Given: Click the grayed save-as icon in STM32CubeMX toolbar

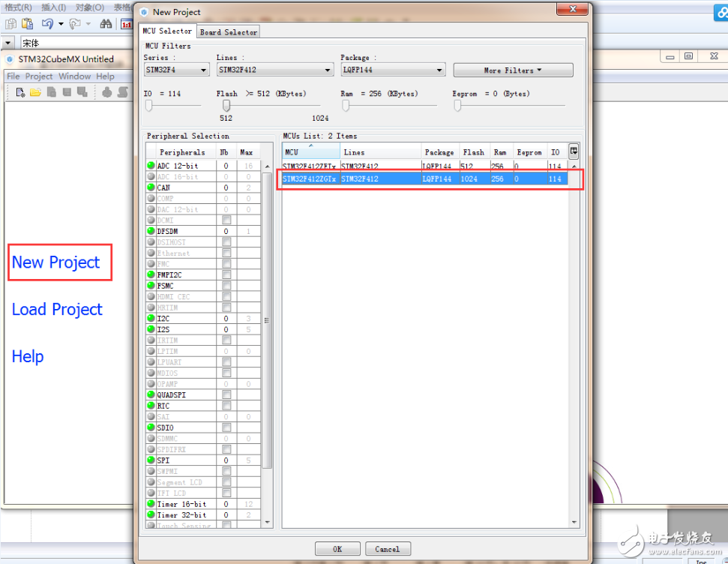Looking at the screenshot, I should coord(82,92).
